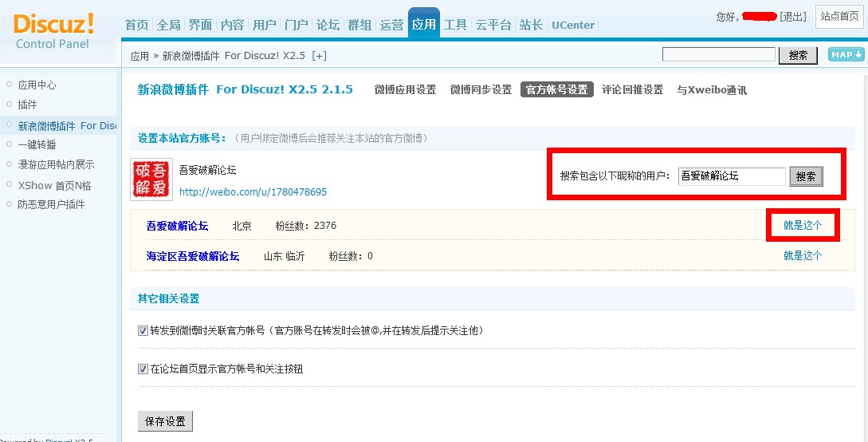Viewport: 868px width, 442px height.
Task: Click 应用 in the breadcrumb
Action: [x=139, y=56]
